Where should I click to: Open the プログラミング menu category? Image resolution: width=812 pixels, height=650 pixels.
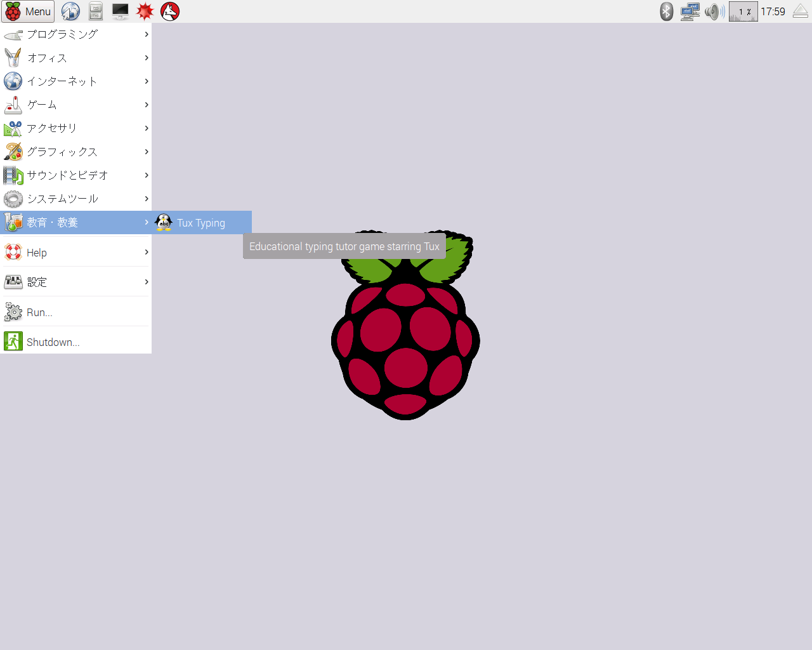tap(76, 34)
